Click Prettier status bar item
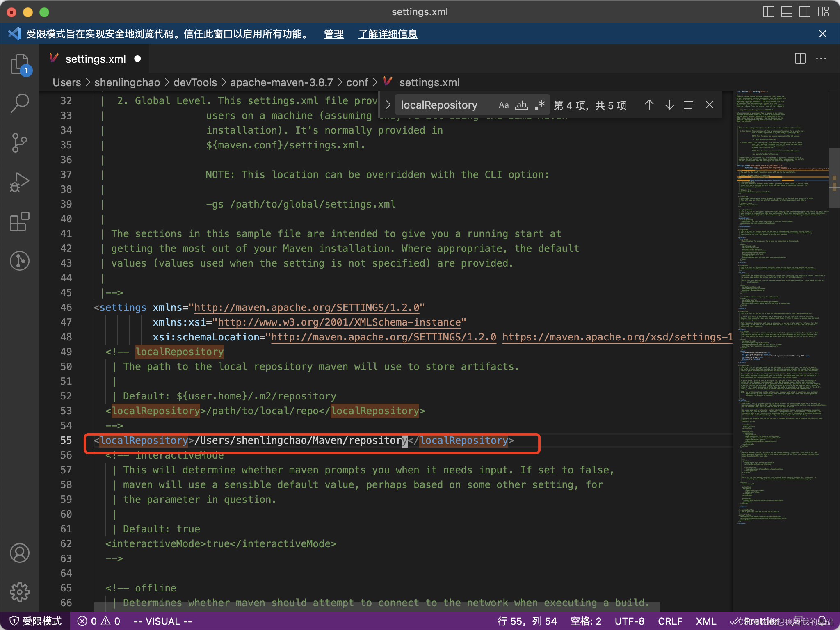Image resolution: width=840 pixels, height=630 pixels. (x=755, y=621)
